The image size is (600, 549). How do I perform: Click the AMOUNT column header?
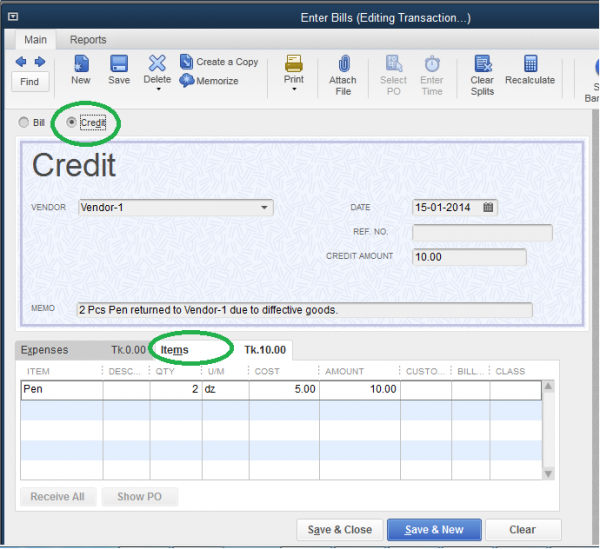pyautogui.click(x=344, y=371)
